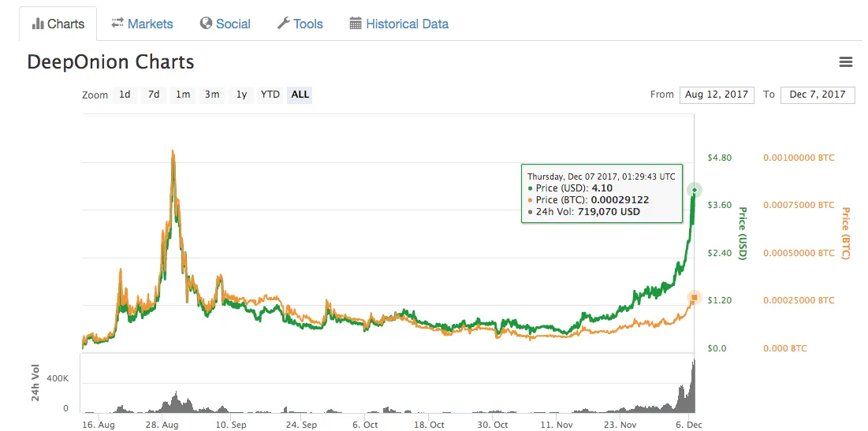The width and height of the screenshot is (868, 431).
Task: Click the From date field Aug 12, 2017
Action: 717,95
